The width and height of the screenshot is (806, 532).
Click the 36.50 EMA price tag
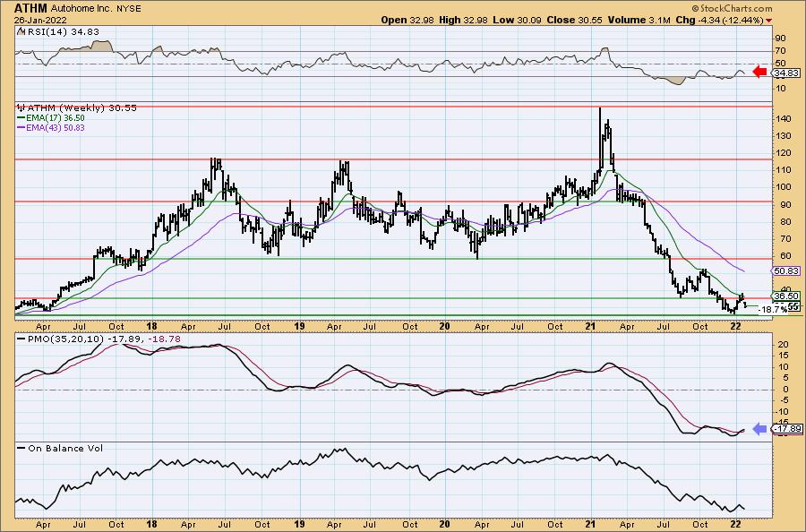point(787,296)
